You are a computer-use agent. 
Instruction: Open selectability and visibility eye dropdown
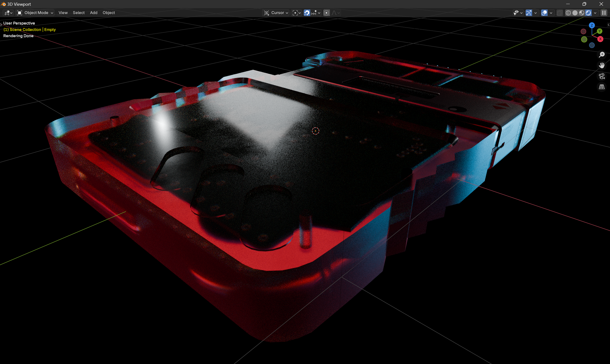518,13
